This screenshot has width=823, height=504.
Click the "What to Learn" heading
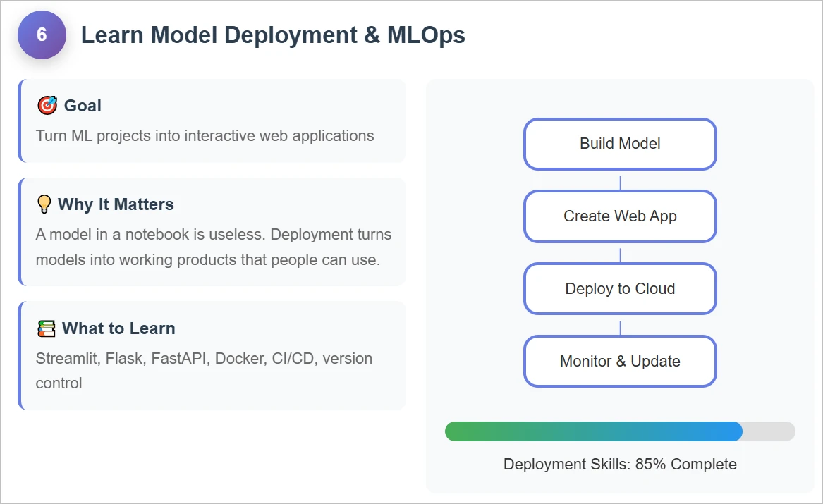[x=118, y=328]
